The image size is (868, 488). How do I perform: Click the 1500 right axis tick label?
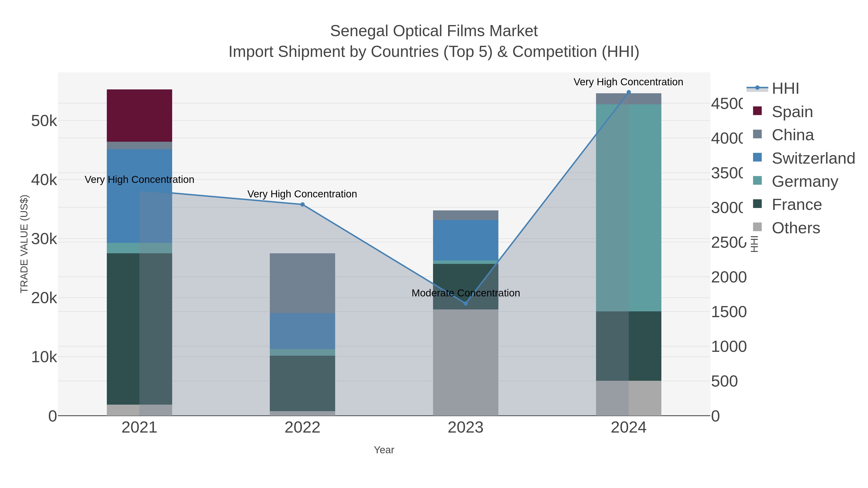tap(729, 312)
